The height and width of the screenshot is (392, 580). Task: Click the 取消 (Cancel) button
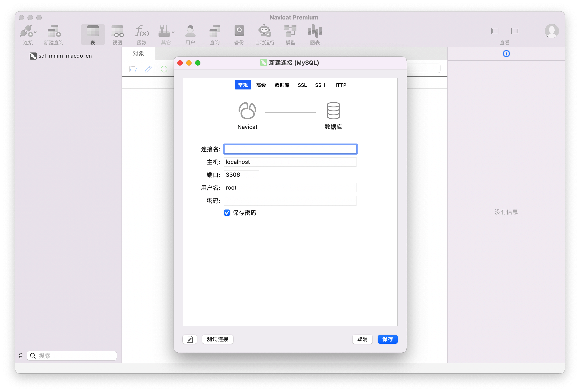pyautogui.click(x=362, y=339)
